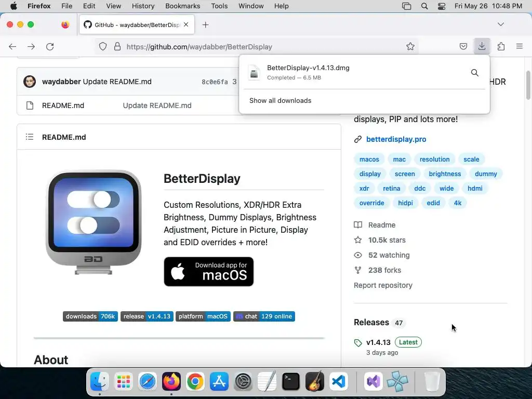Click the waydabber author link
This screenshot has width=532, height=399.
click(x=61, y=82)
